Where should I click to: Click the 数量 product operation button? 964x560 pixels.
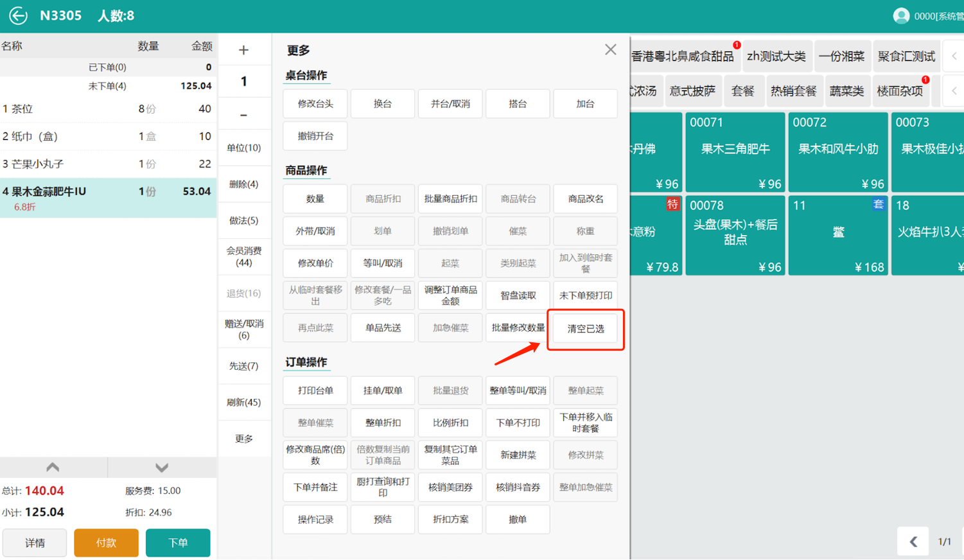[x=315, y=198]
